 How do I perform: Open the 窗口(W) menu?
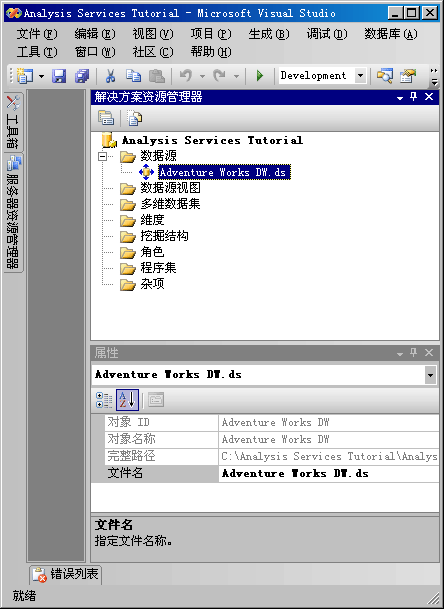point(95,52)
